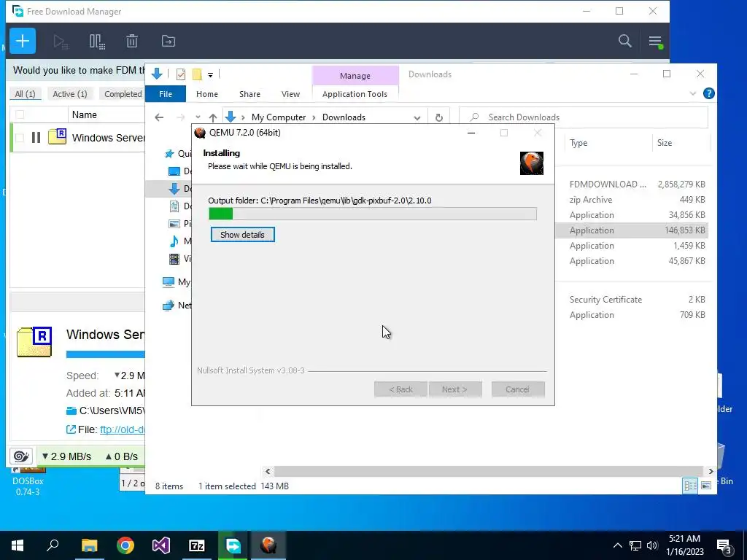Screen dimensions: 747x560
Task: Switch Explorer to details view icon
Action: 690,486
